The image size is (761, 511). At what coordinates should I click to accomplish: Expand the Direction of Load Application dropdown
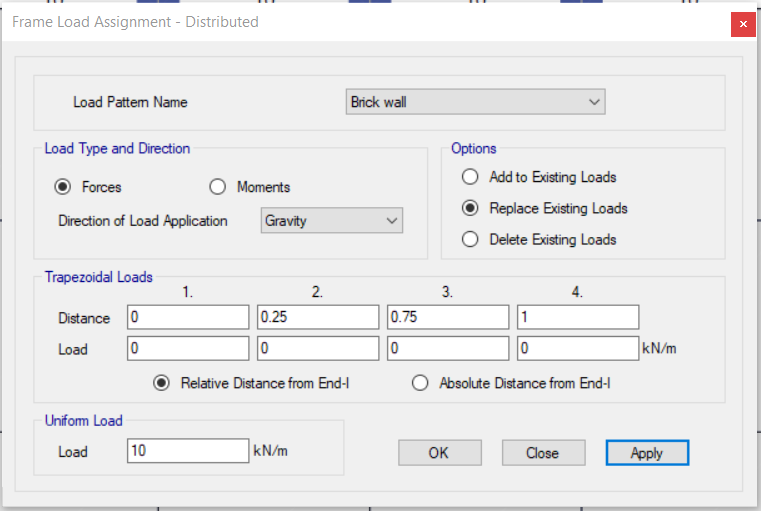(331, 221)
